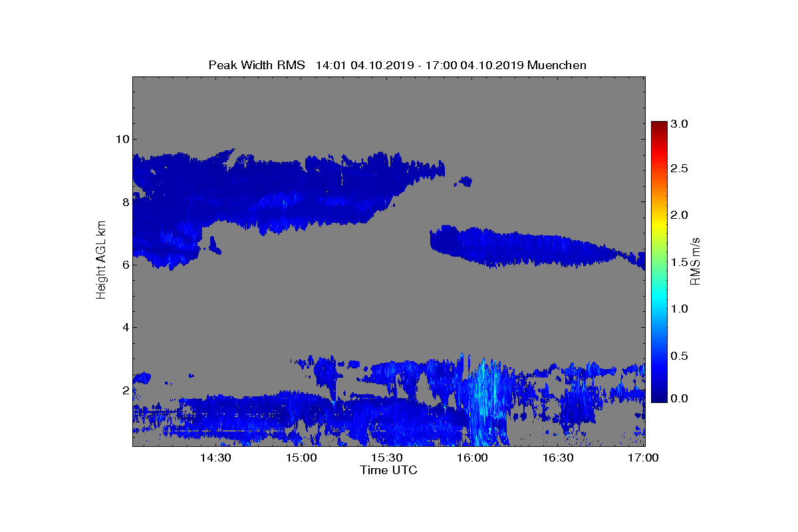The height and width of the screenshot is (532, 798).
Task: Click the 16:30 time tick label
Action: (558, 458)
